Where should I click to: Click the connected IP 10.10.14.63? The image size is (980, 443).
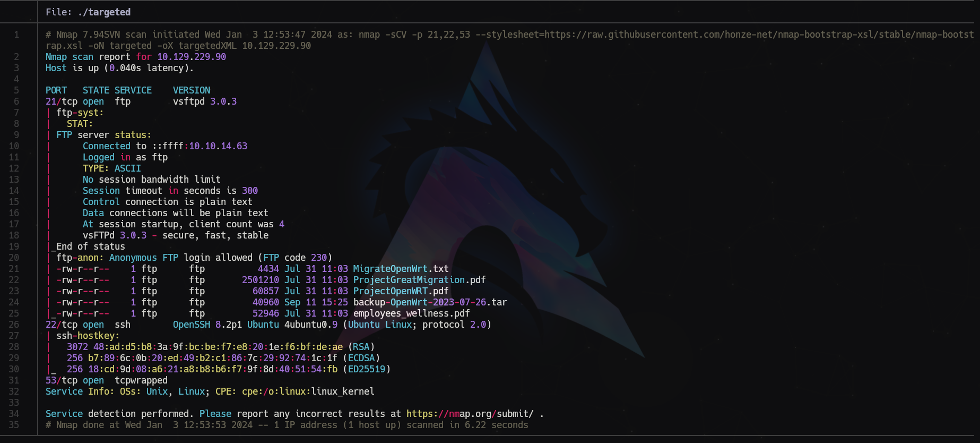218,146
